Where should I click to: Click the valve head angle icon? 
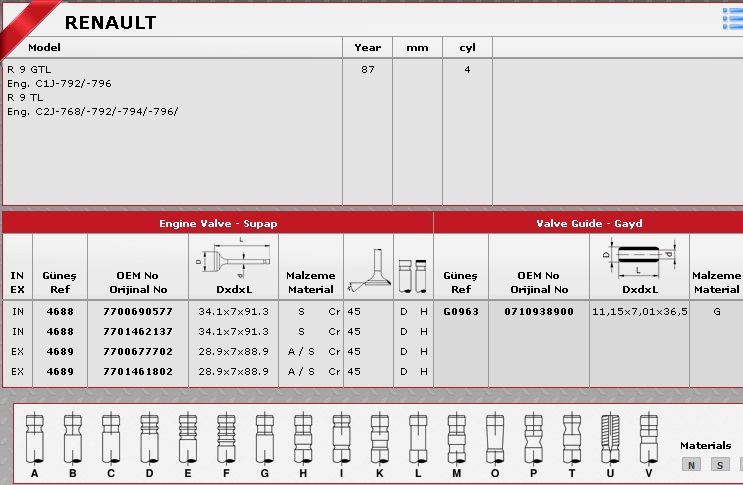[367, 268]
